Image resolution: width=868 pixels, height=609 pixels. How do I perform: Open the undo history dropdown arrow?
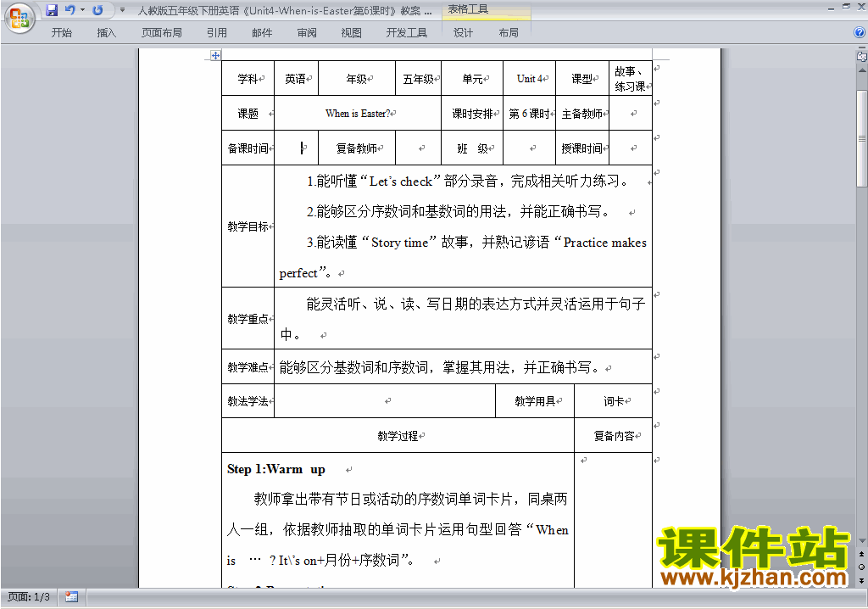click(x=82, y=10)
